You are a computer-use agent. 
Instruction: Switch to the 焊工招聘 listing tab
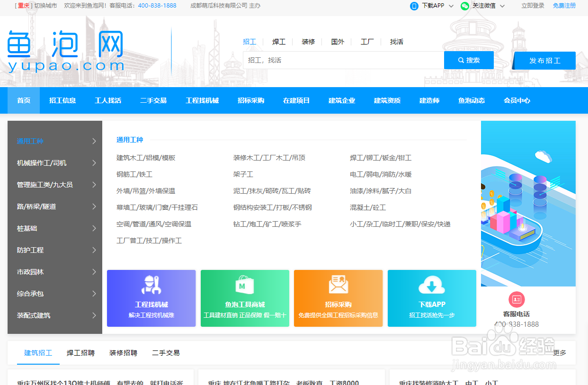coord(80,353)
